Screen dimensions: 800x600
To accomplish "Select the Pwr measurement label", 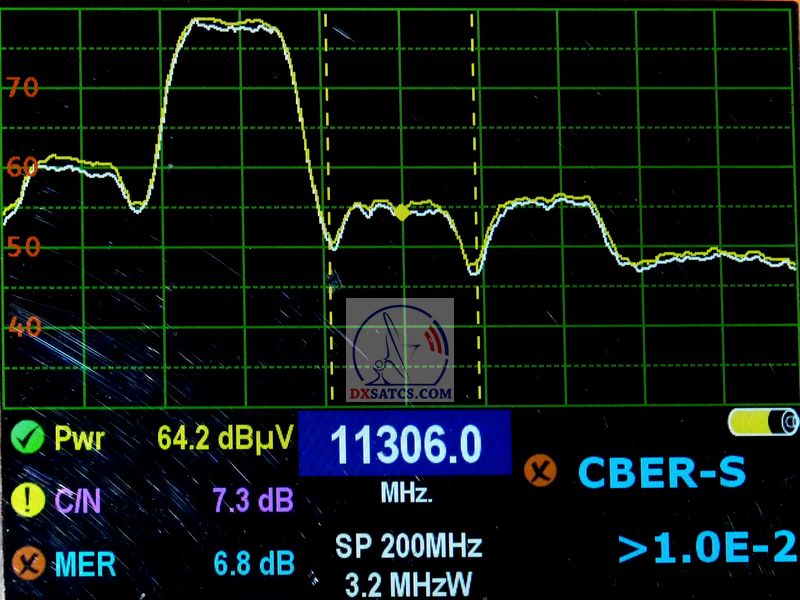I will tap(78, 438).
